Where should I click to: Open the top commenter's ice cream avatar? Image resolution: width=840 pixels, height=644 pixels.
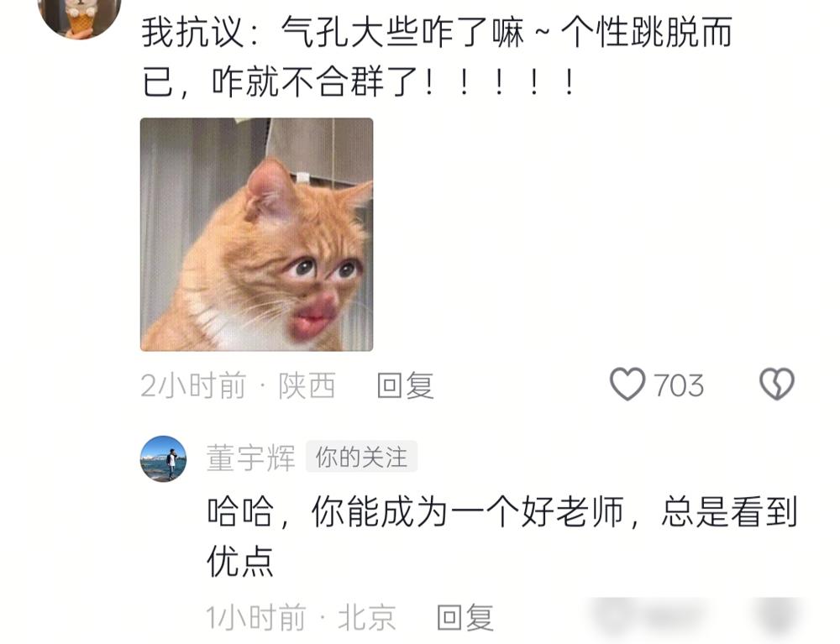pyautogui.click(x=80, y=16)
